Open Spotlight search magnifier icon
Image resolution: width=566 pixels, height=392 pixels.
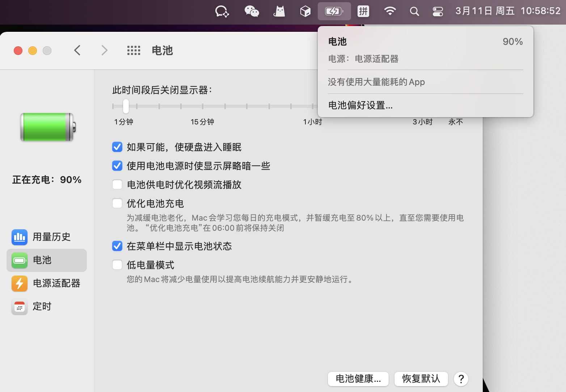[x=414, y=11]
